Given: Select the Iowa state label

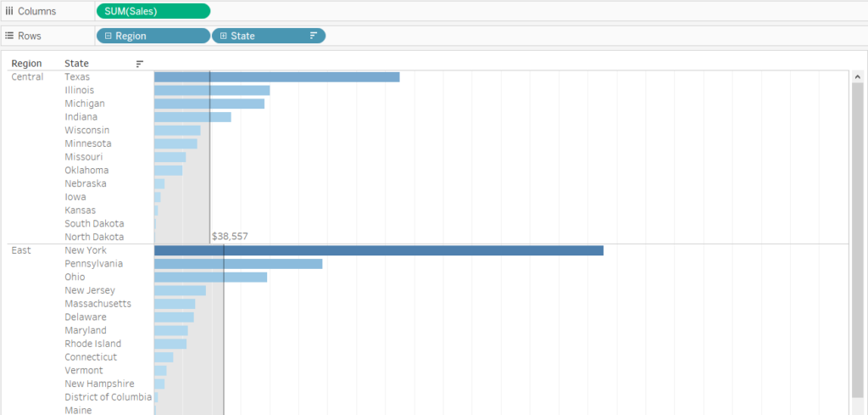Looking at the screenshot, I should (75, 197).
